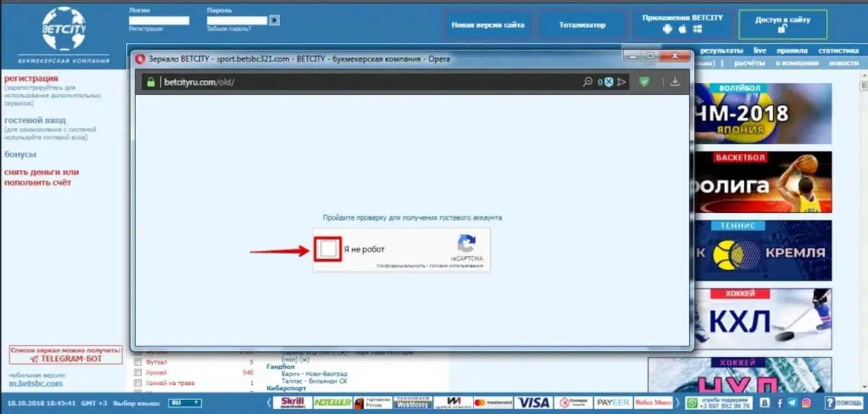Open новости in the menu

tap(844, 63)
